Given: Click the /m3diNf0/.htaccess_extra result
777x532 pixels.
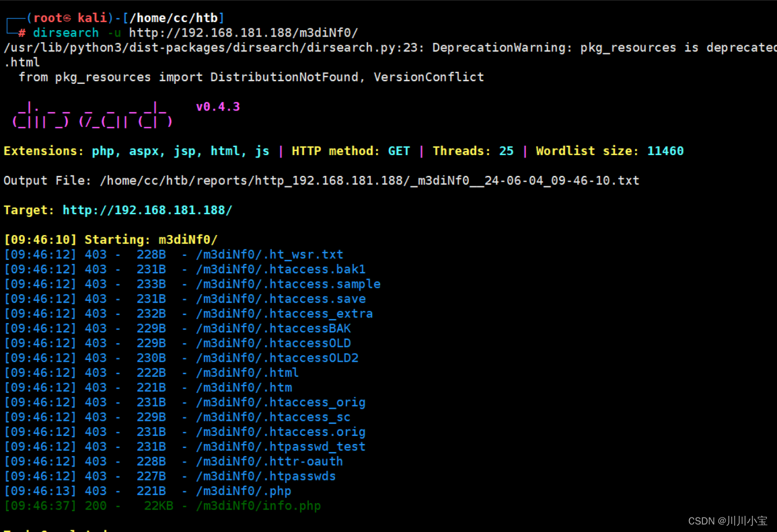Looking at the screenshot, I should coord(284,314).
